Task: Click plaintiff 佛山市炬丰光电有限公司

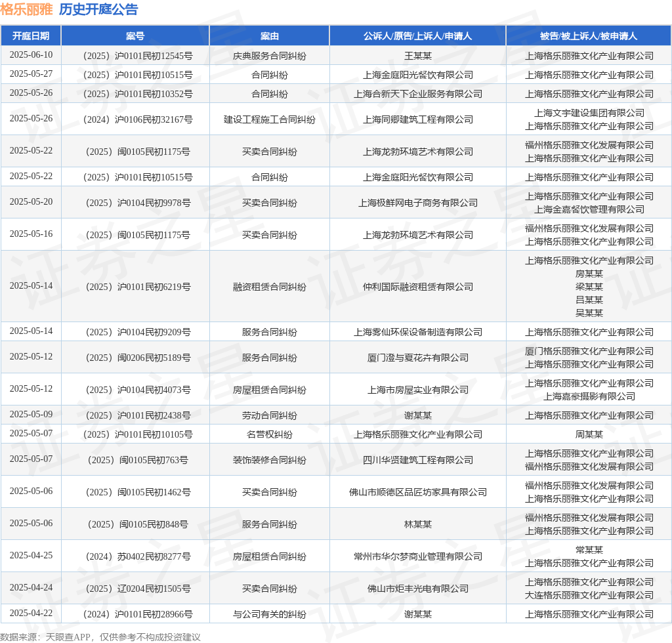Action: click(x=418, y=589)
